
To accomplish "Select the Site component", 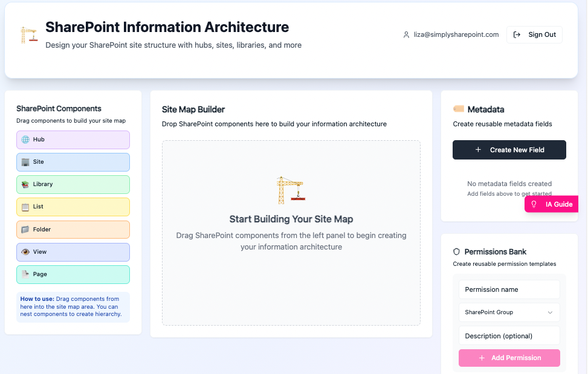I will (x=73, y=162).
